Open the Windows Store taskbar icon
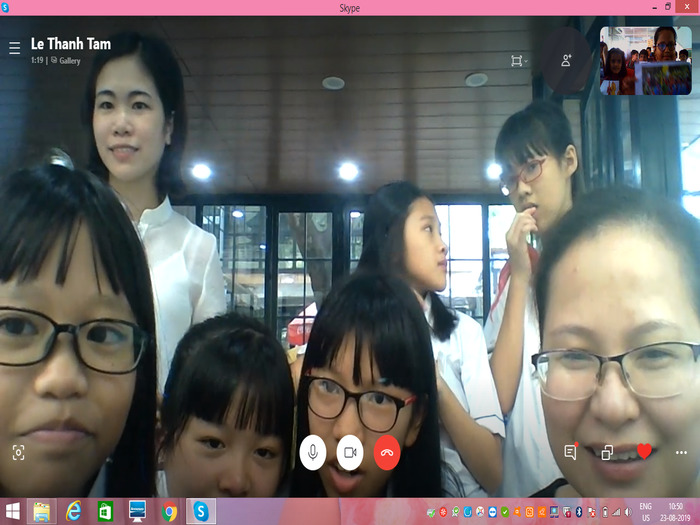 (x=105, y=512)
